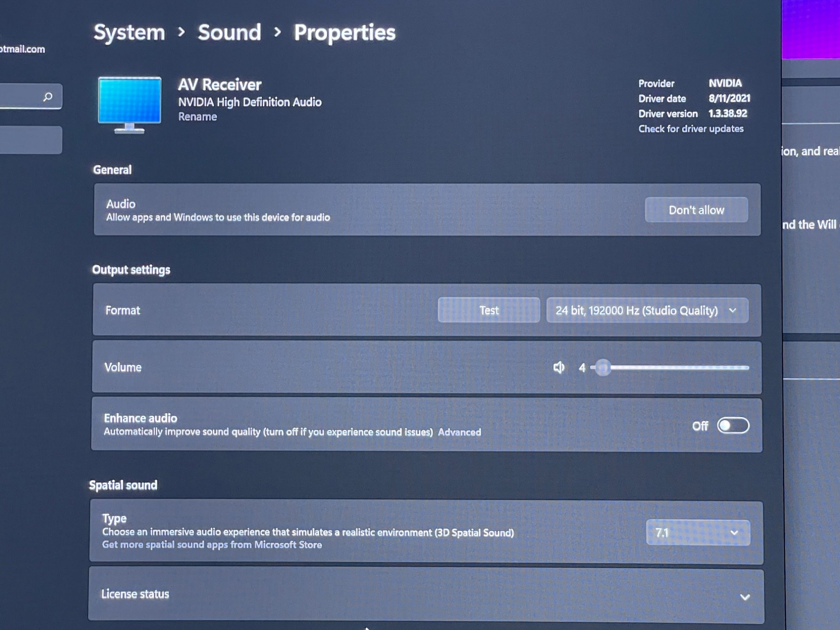
Task: Go to Sound breadcrumb
Action: [229, 32]
